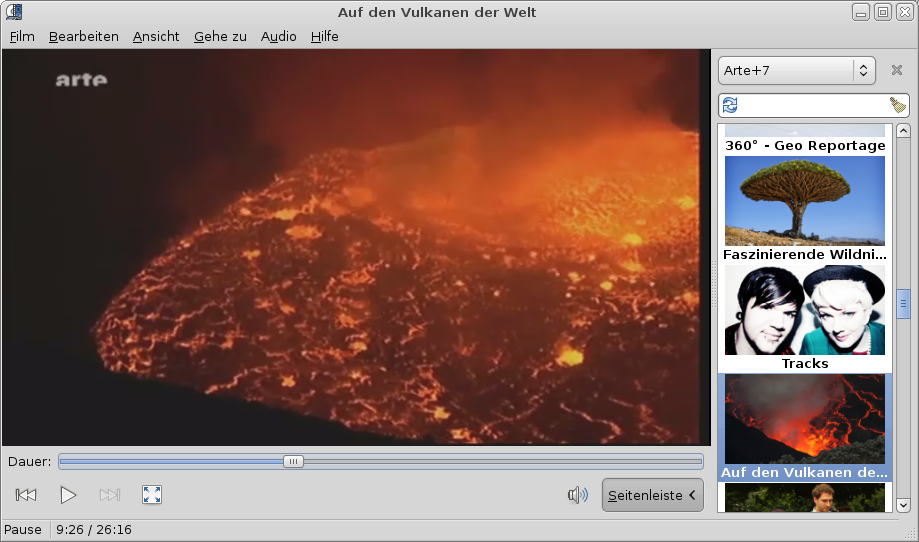Click the Pause status text
The height and width of the screenshot is (542, 919).
tap(23, 530)
